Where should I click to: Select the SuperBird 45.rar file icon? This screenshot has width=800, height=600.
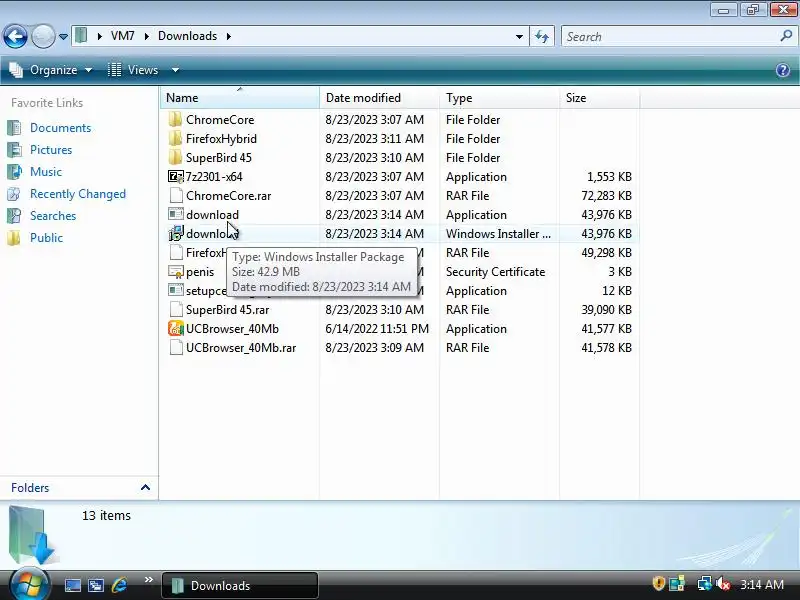coord(176,309)
